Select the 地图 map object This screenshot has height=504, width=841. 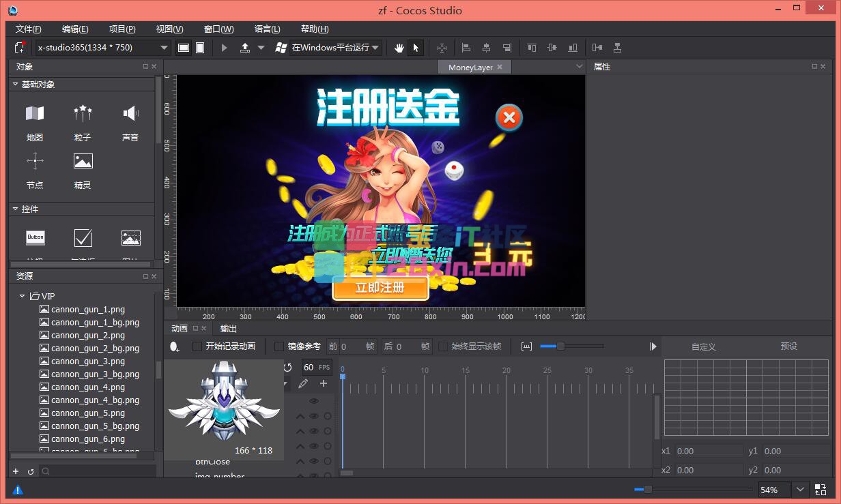(x=35, y=123)
